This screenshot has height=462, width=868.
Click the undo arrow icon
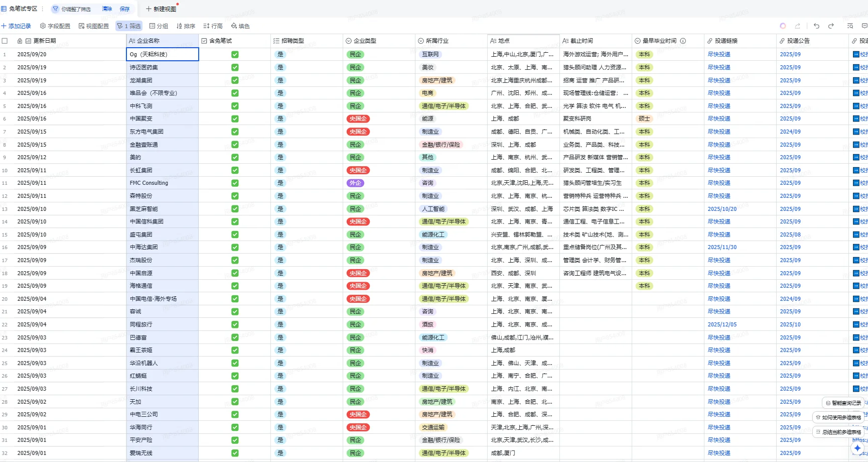tap(816, 26)
